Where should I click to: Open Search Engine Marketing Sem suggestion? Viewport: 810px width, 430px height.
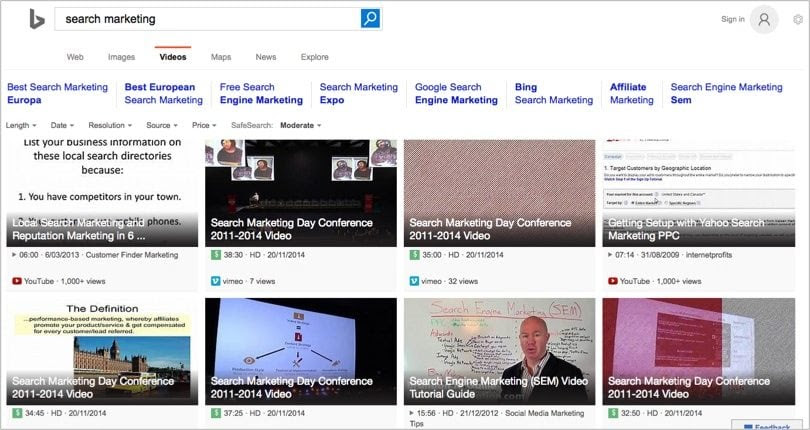point(726,94)
